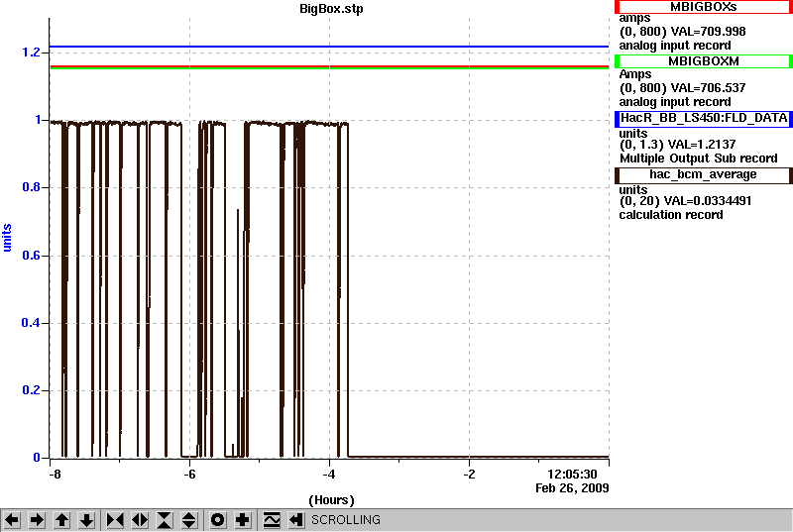The width and height of the screenshot is (793, 532).
Task: Click the (Hours) x-axis label
Action: [331, 500]
